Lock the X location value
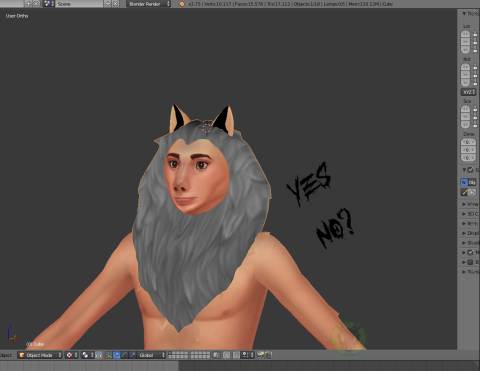Screen dimensions: 480x371 tap(475, 34)
